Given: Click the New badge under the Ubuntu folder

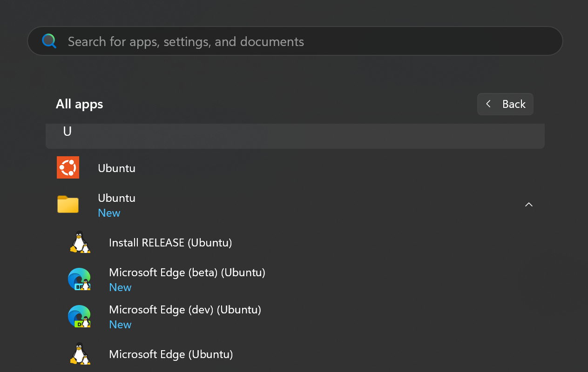Looking at the screenshot, I should (109, 213).
